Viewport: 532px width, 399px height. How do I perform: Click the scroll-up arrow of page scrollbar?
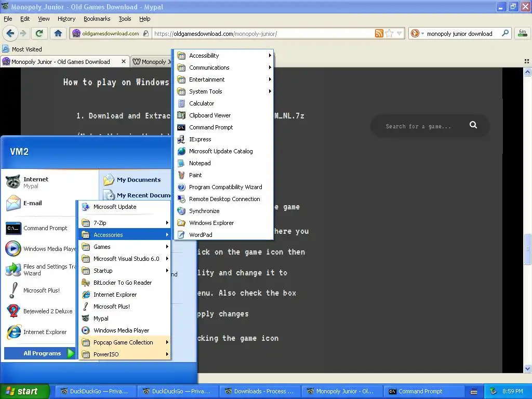(x=527, y=72)
